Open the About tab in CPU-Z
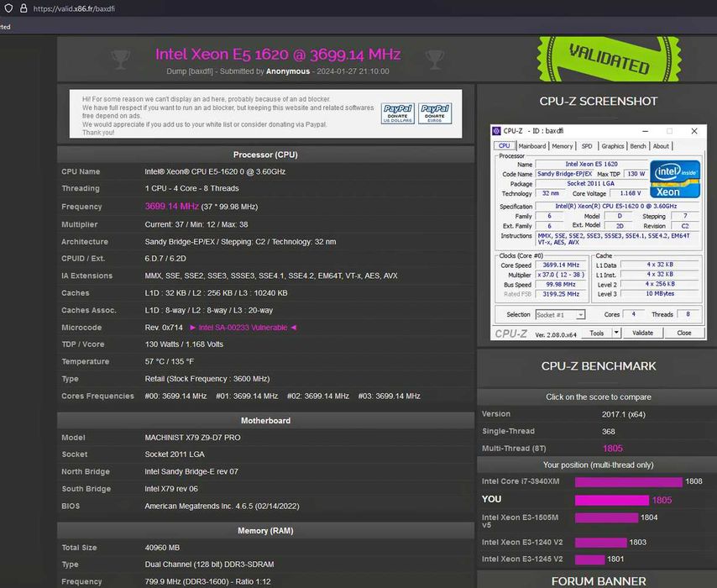 click(x=661, y=146)
